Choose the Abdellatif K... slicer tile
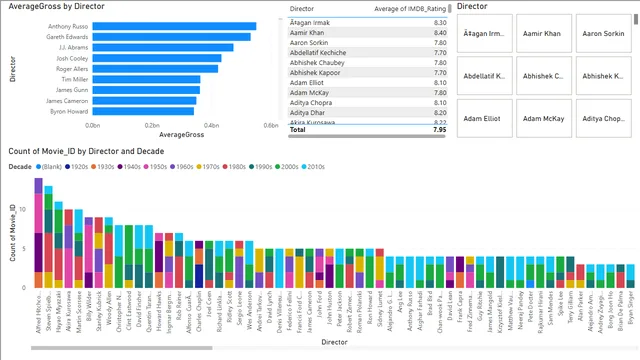The image size is (640, 360). [x=484, y=76]
